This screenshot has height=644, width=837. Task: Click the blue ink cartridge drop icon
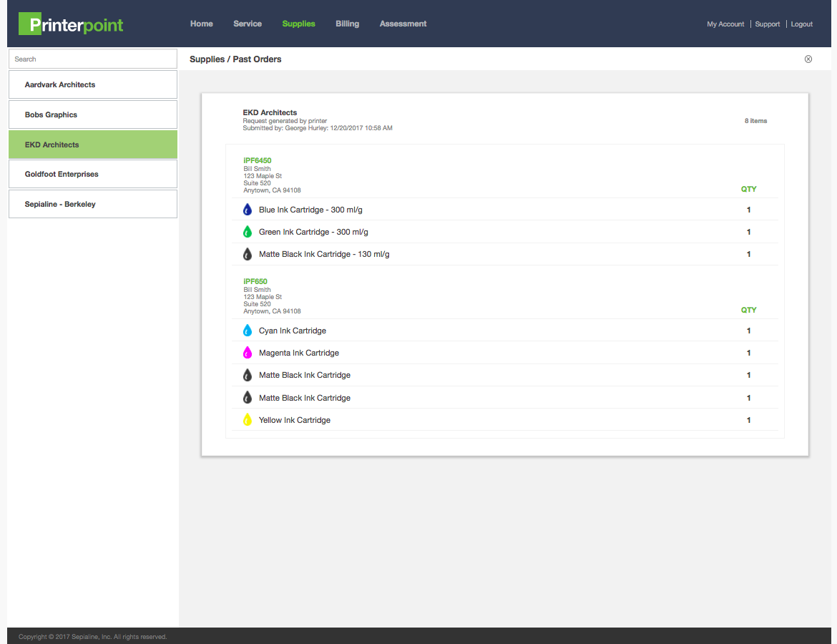pos(248,210)
